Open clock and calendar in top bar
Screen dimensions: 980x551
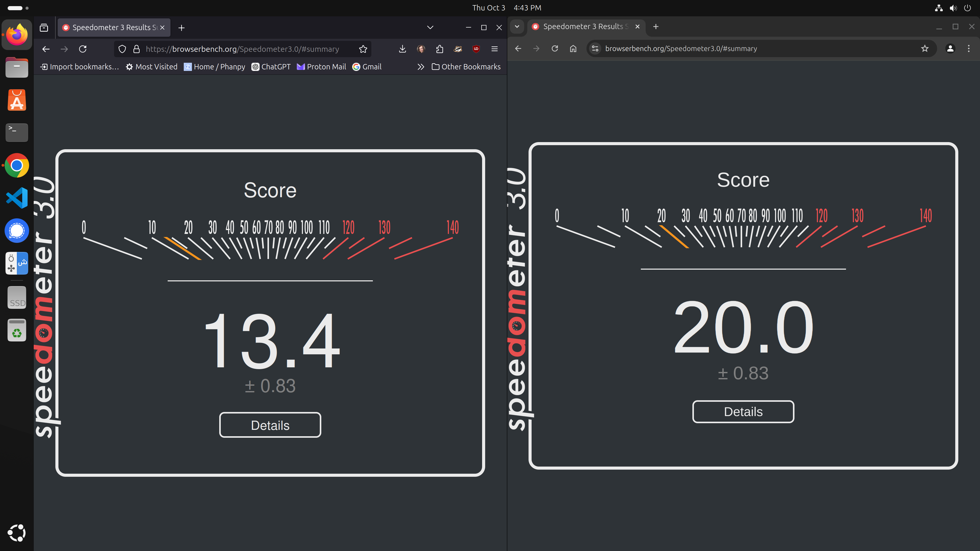click(506, 8)
